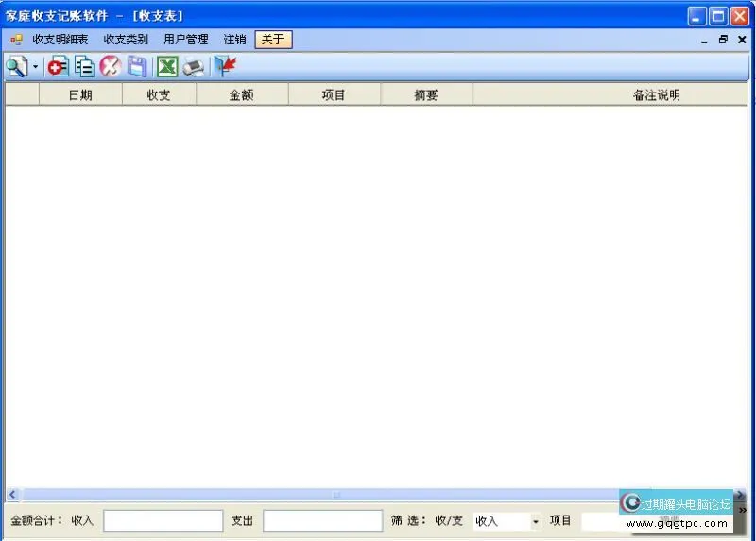The width and height of the screenshot is (756, 541).
Task: Export to Excel with the green icon
Action: (167, 66)
